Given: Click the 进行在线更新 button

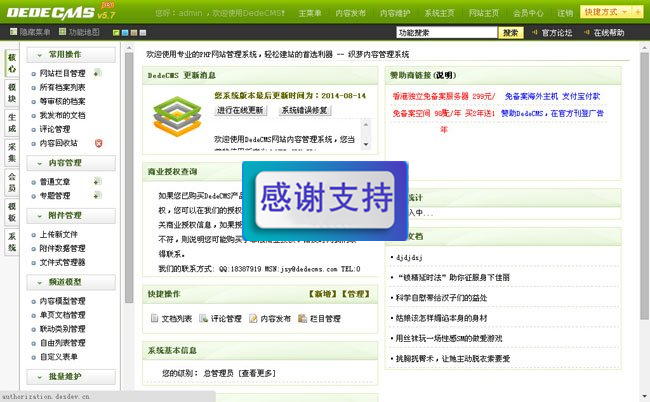Looking at the screenshot, I should pos(240,110).
